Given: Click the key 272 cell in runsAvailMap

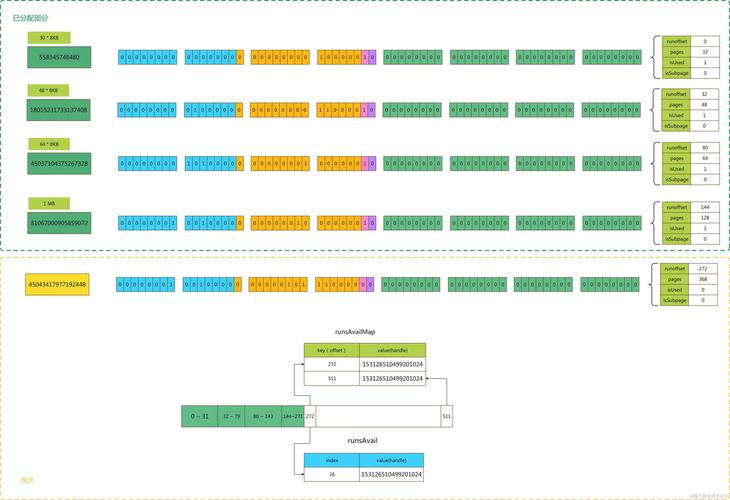Looking at the screenshot, I should point(331,365).
